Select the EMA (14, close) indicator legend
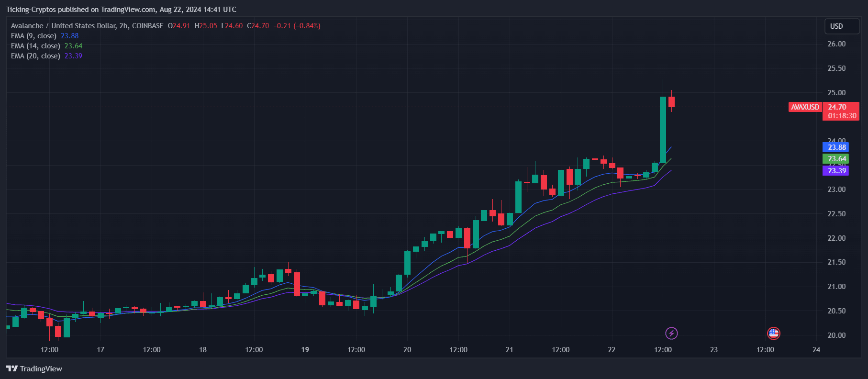This screenshot has height=379, width=868. pyautogui.click(x=35, y=46)
